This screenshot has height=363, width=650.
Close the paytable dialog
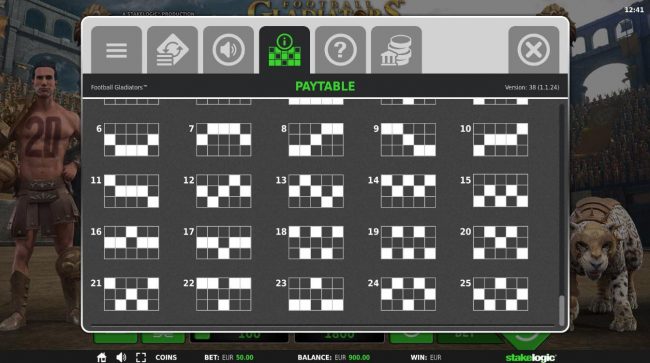pos(534,50)
